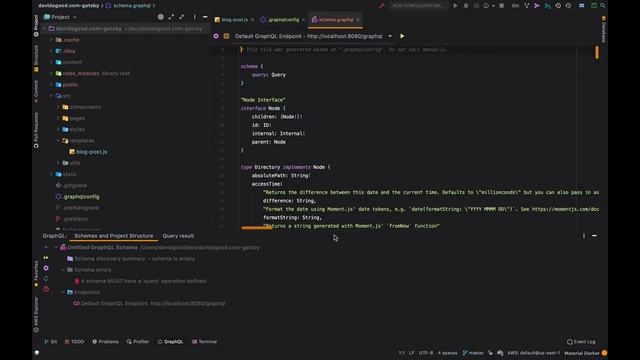Click the teal crossed send icon in top toolbar
The width and height of the screenshot is (640, 360).
547,6
